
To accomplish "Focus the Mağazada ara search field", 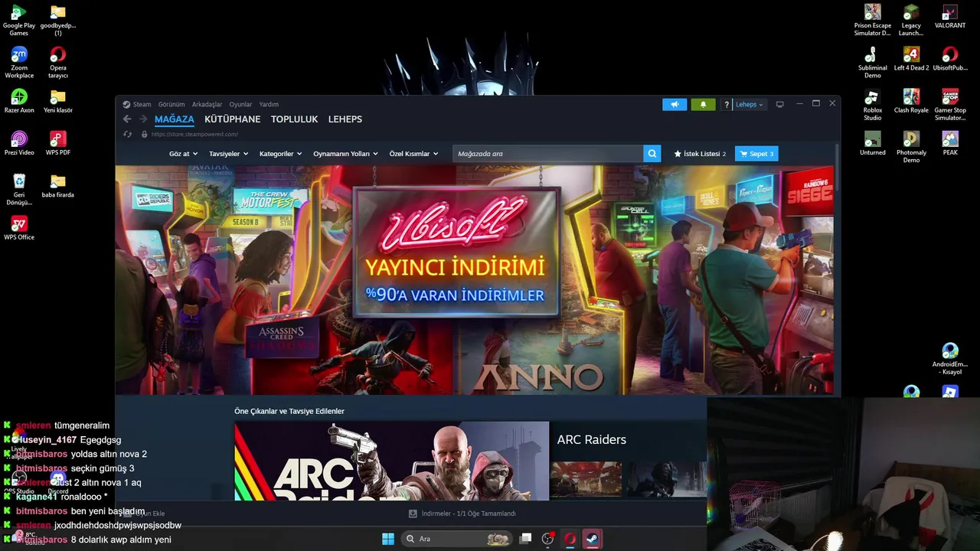I will click(548, 154).
